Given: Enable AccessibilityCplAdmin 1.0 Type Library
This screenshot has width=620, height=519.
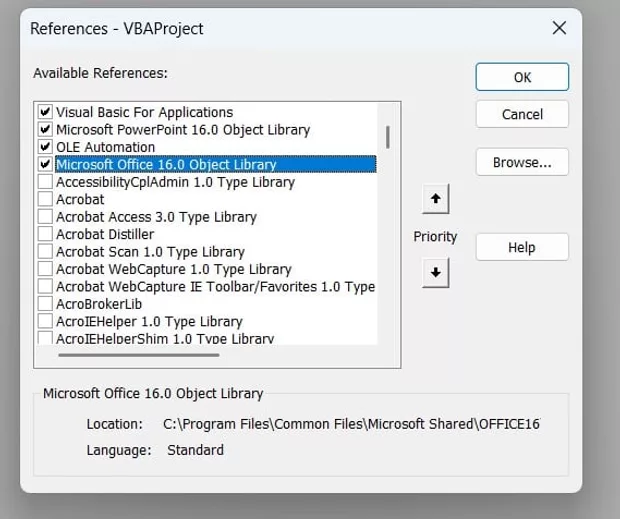Looking at the screenshot, I should click(45, 182).
